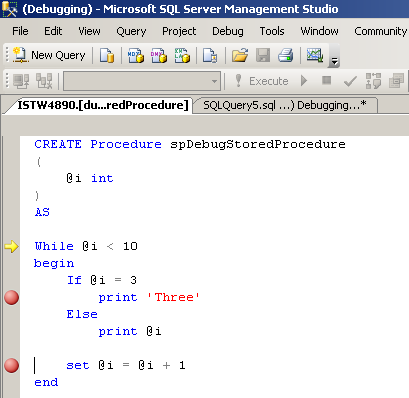Toggle breakpoint on set @i line

click(12, 365)
